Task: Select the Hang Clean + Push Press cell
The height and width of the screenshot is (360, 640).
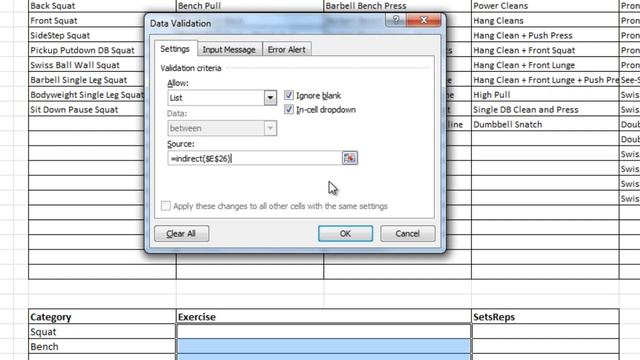Action: point(545,35)
